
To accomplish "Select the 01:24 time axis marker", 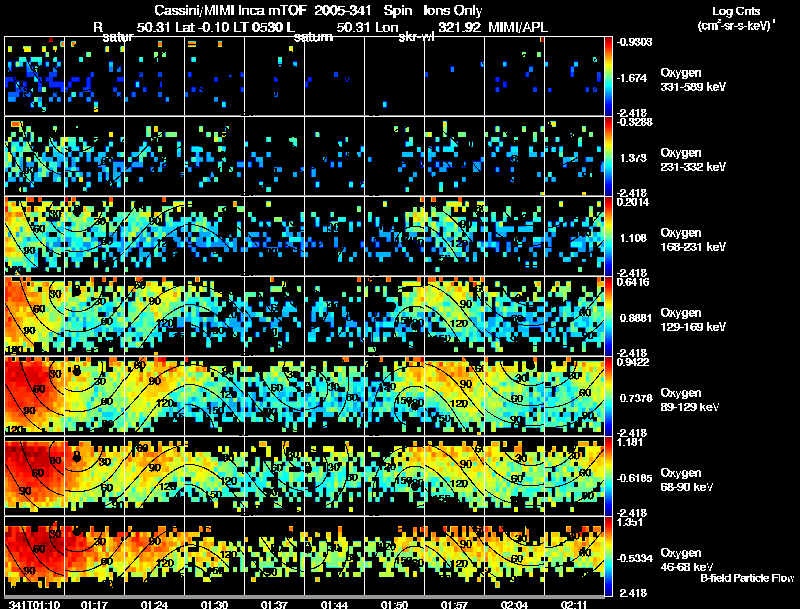I will [x=154, y=605].
